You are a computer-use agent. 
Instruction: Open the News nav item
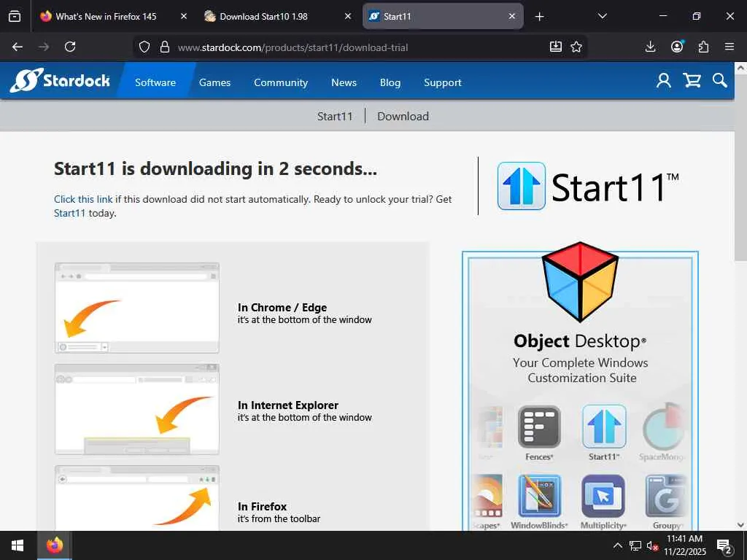(x=344, y=82)
